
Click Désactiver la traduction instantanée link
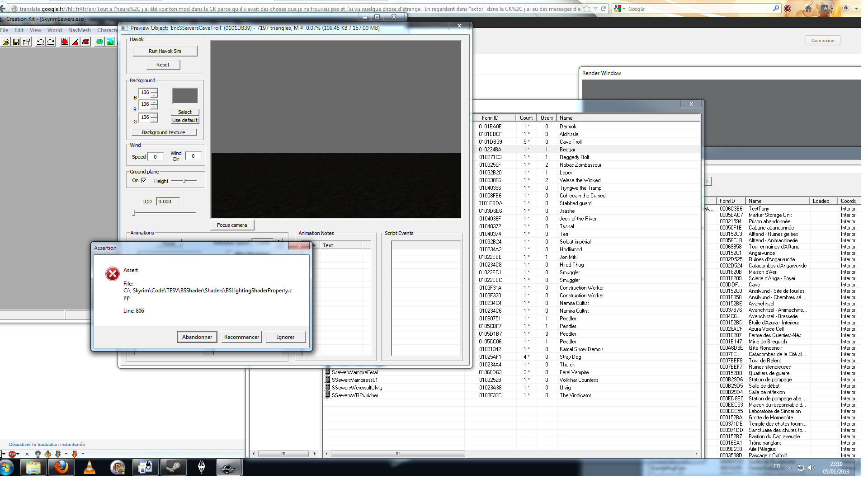(x=47, y=445)
